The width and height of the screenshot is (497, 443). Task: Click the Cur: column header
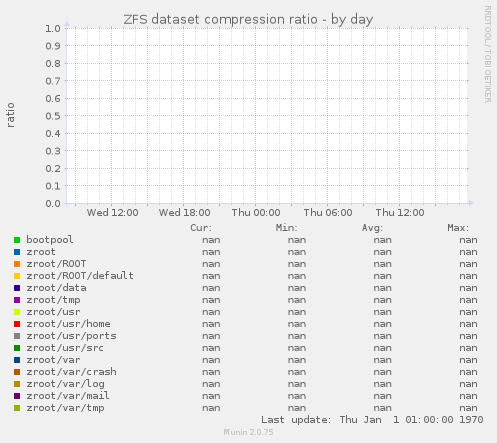[x=201, y=228]
